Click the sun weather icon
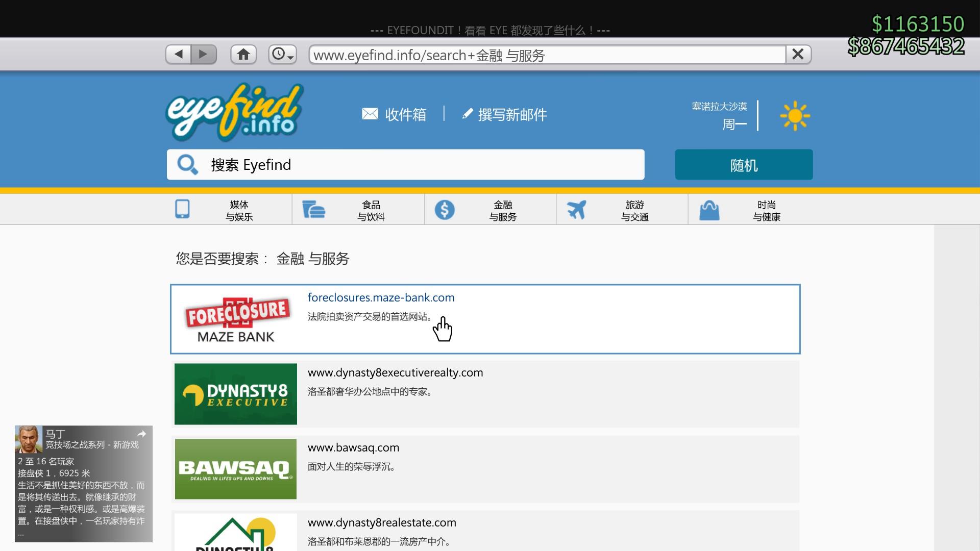The height and width of the screenshot is (551, 980). click(794, 116)
